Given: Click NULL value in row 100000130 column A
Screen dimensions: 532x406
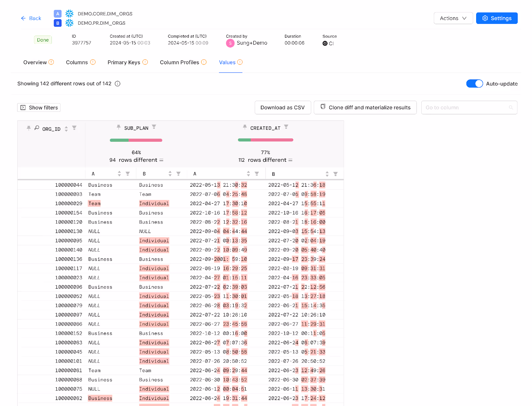Looking at the screenshot, I should pos(94,231).
